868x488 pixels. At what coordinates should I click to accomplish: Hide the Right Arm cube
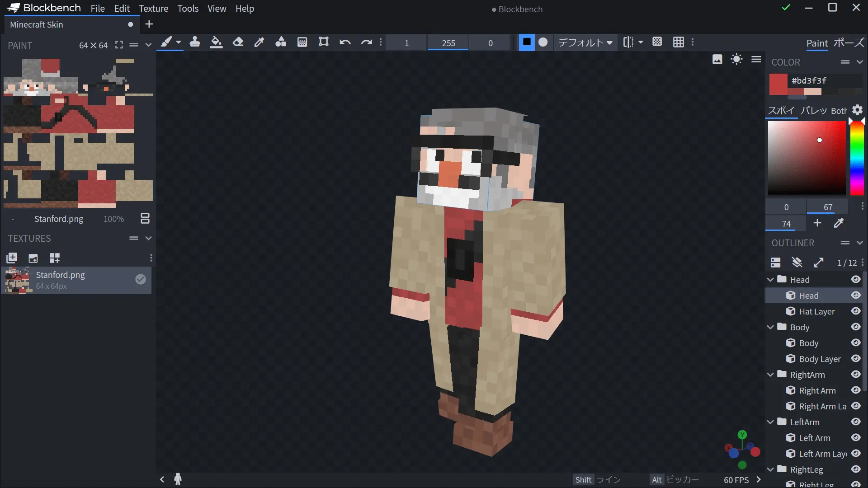click(x=855, y=390)
